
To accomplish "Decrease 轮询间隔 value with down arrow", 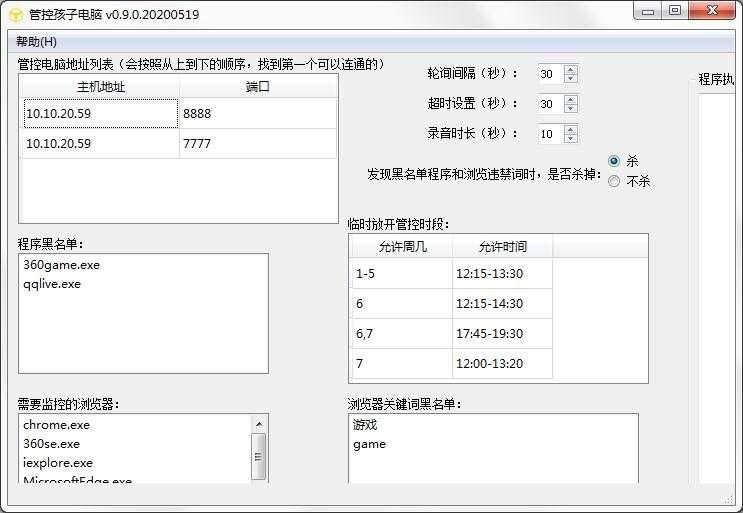I will click(571, 78).
